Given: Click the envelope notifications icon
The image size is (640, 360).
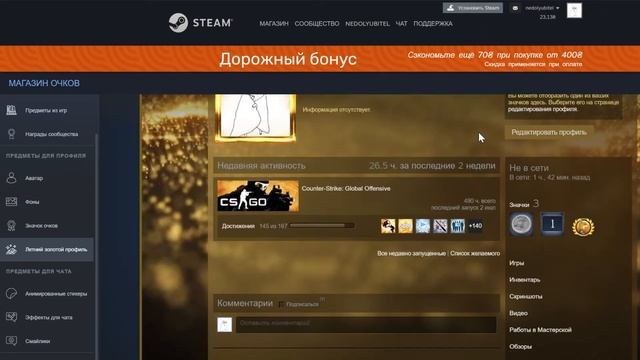Looking at the screenshot, I should tap(515, 8).
